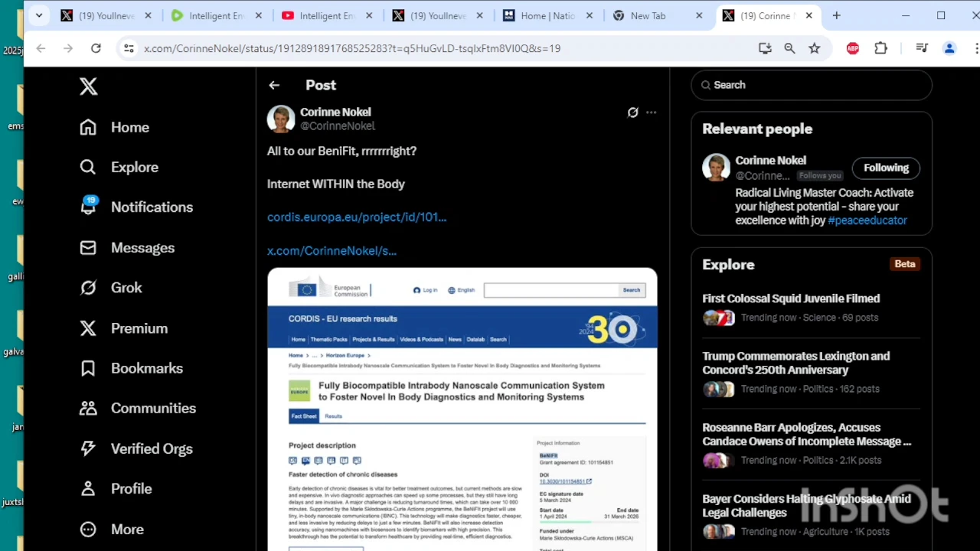Open Notifications showing 19 unread
This screenshot has height=551, width=980.
point(136,207)
